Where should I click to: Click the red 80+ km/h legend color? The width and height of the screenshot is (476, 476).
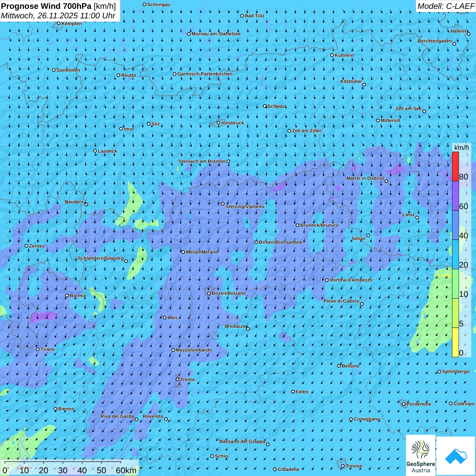455,166
